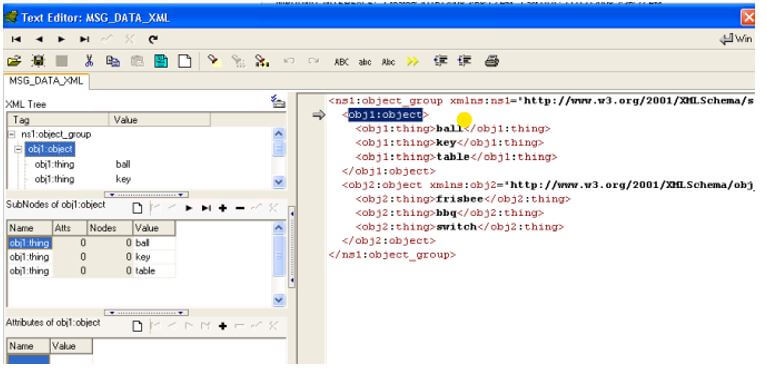The width and height of the screenshot is (767, 368).
Task: Jump to last subnode in SubNodes toolbar
Action: (x=206, y=208)
